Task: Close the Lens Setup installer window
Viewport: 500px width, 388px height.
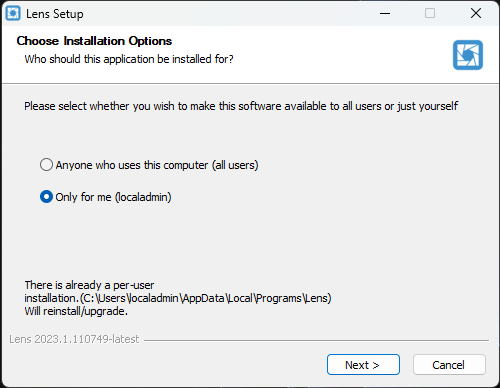Action: click(476, 13)
